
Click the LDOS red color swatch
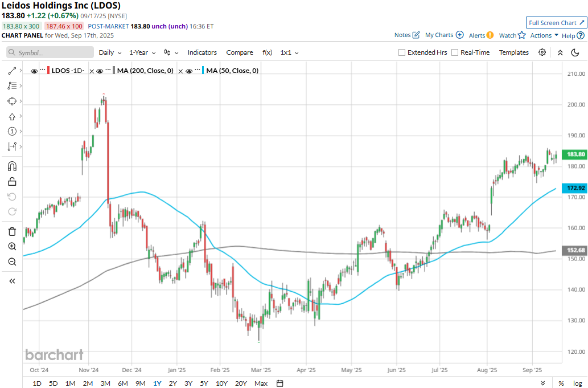tap(48, 71)
